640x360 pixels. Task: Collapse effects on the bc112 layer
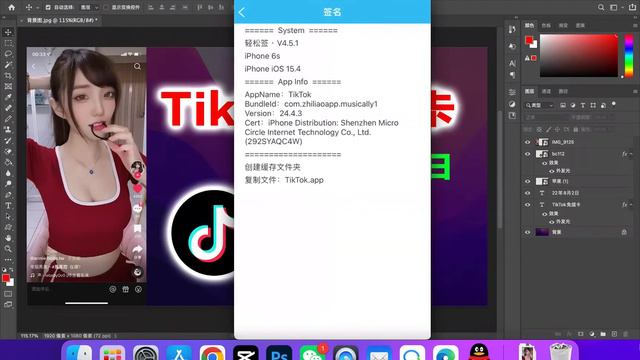coord(631,154)
